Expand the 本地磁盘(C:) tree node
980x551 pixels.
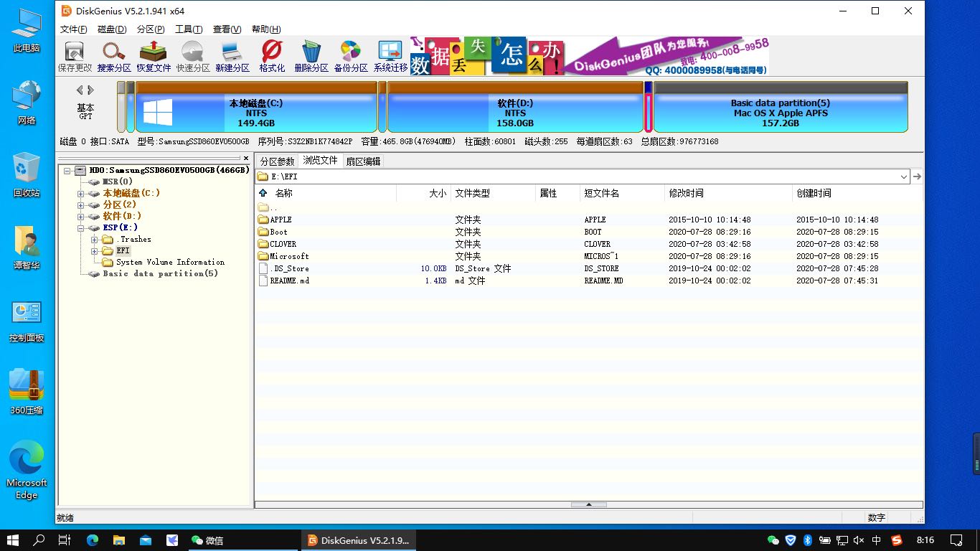pyautogui.click(x=81, y=194)
